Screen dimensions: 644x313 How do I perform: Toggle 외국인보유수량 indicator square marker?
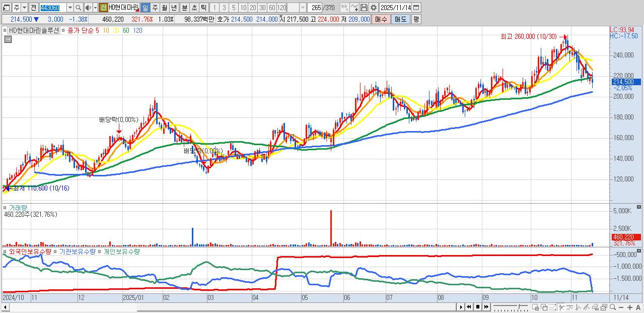point(5,251)
